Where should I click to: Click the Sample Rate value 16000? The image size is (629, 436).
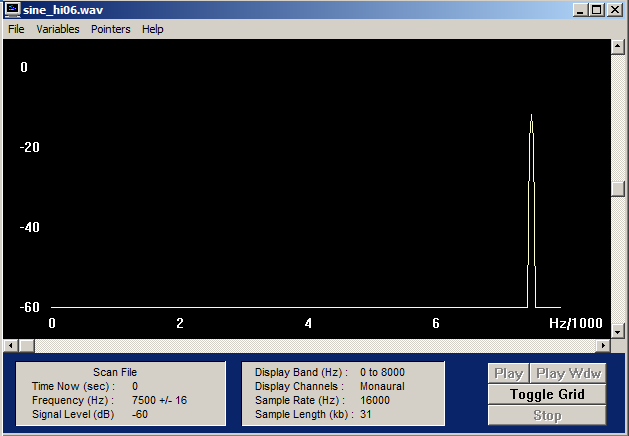pos(375,400)
